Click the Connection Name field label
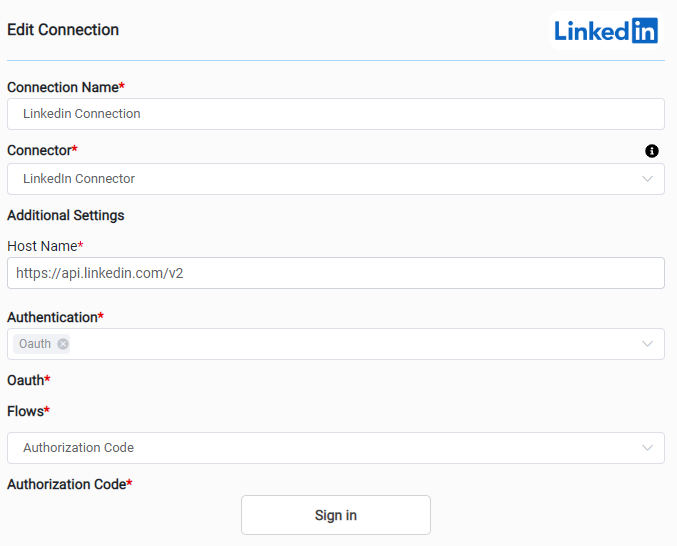 62,87
